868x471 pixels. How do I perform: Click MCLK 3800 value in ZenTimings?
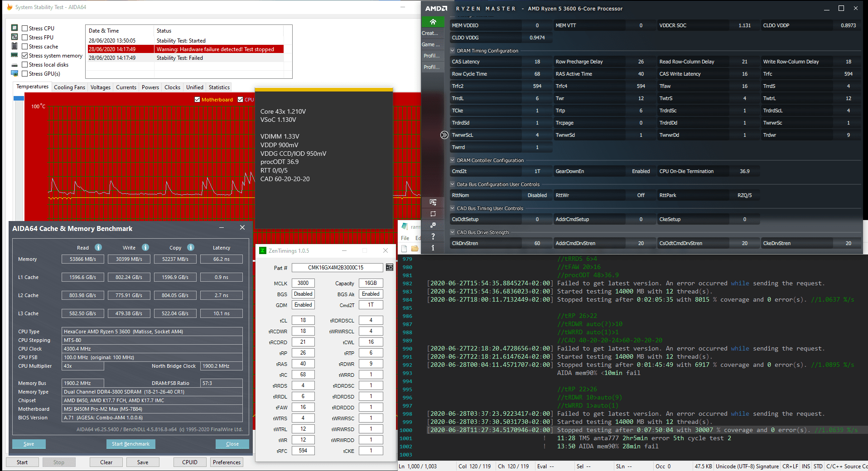pyautogui.click(x=303, y=283)
